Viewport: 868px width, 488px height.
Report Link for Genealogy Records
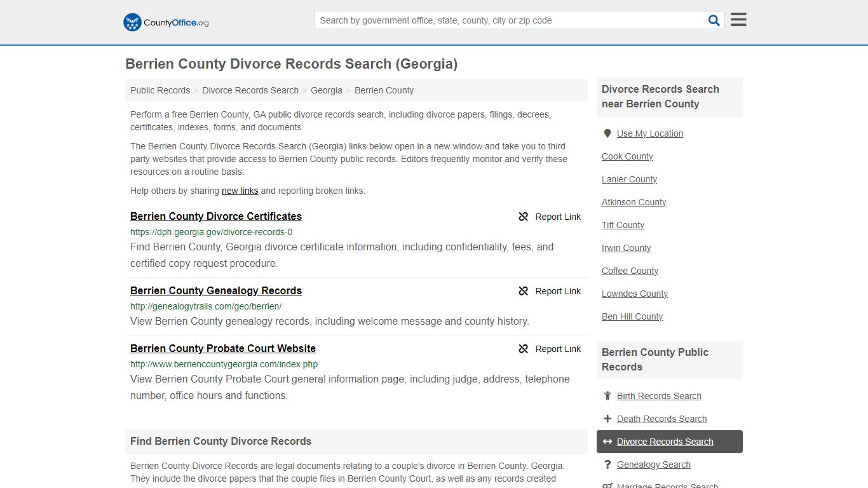558,291
